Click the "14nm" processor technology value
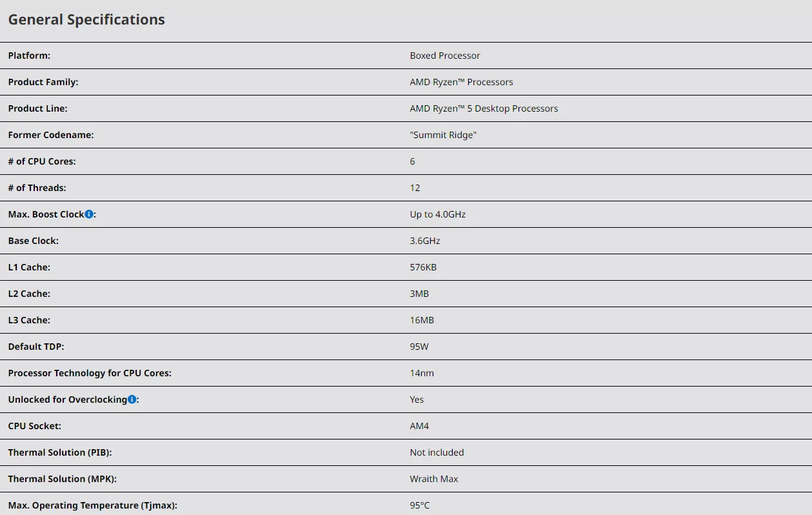 (422, 373)
